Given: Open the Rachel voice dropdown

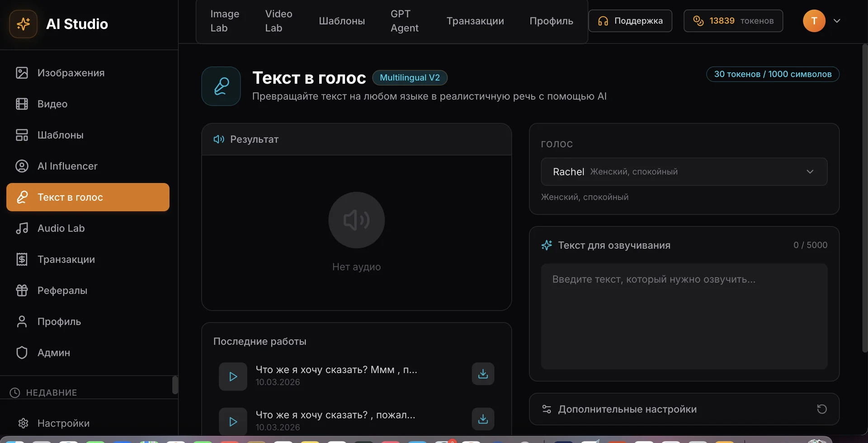Looking at the screenshot, I should tap(684, 172).
